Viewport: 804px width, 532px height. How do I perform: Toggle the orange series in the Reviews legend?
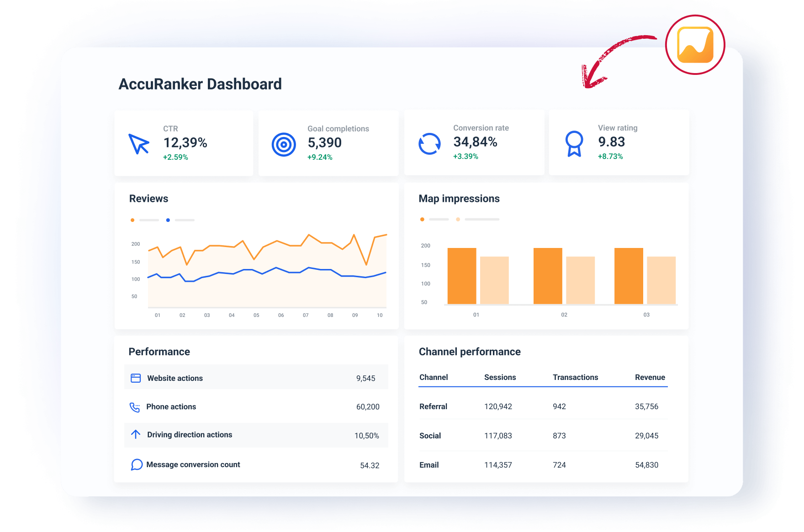tap(132, 220)
